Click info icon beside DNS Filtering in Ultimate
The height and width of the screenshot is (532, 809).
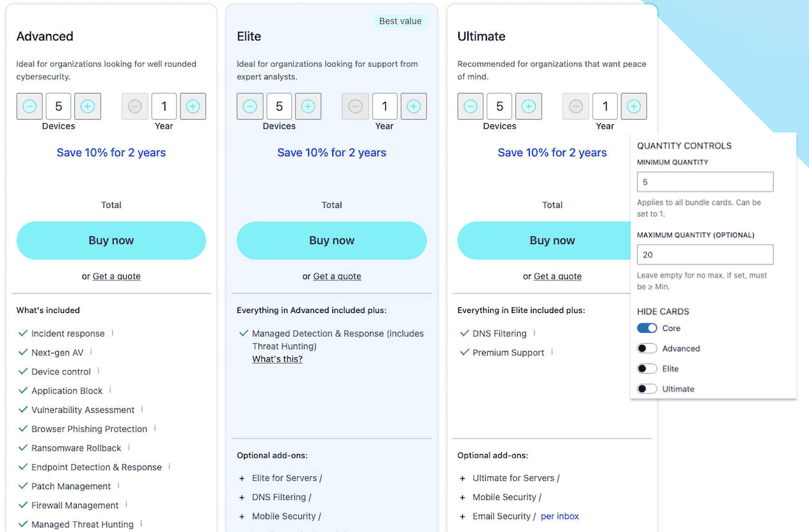tap(534, 333)
